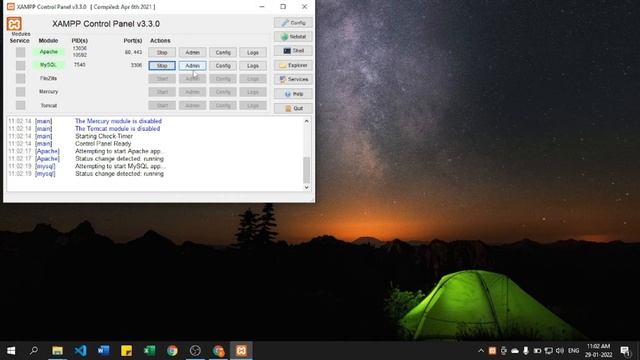View the MySQL Logs
640x360 pixels.
pyautogui.click(x=253, y=65)
